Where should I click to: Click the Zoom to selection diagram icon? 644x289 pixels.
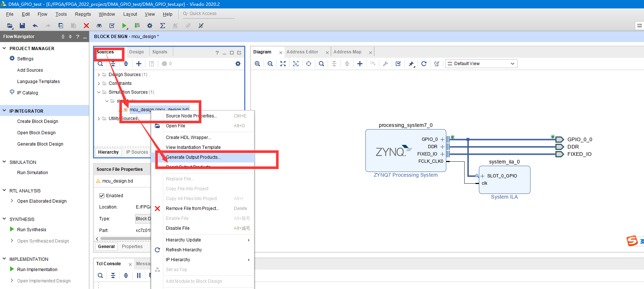pos(296,64)
